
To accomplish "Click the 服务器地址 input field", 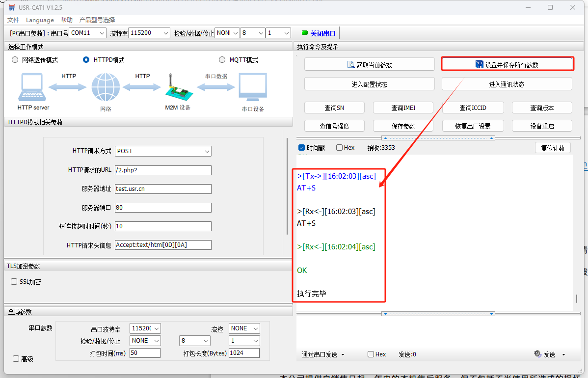I will tap(163, 189).
